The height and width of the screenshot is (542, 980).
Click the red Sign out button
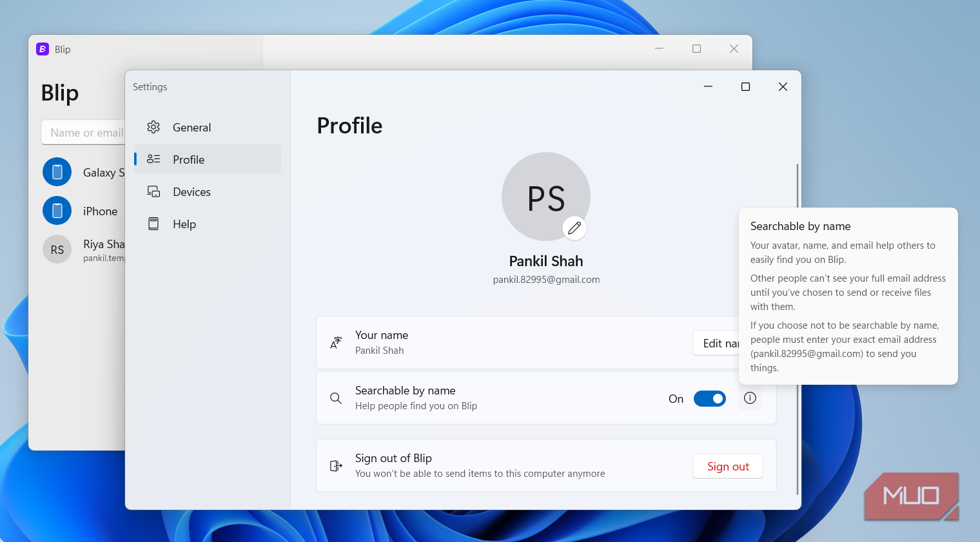coord(728,466)
